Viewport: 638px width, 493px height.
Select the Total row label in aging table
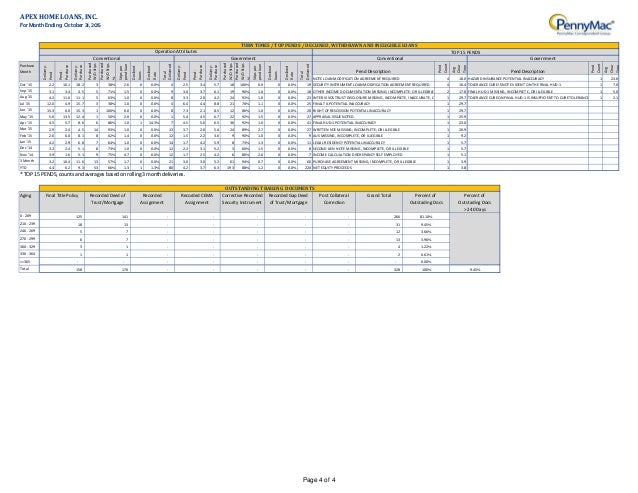click(24, 269)
